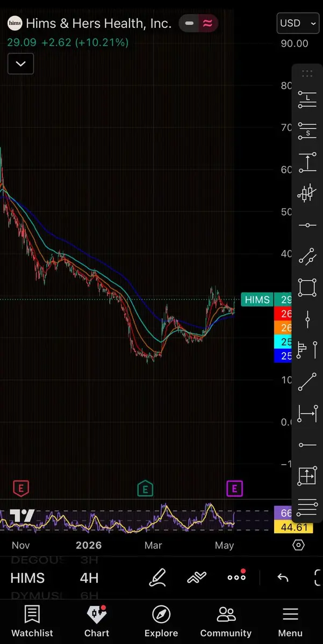Tap the yellow 44.61 indicator value label
Image resolution: width=323 pixels, height=644 pixels.
tap(293, 527)
